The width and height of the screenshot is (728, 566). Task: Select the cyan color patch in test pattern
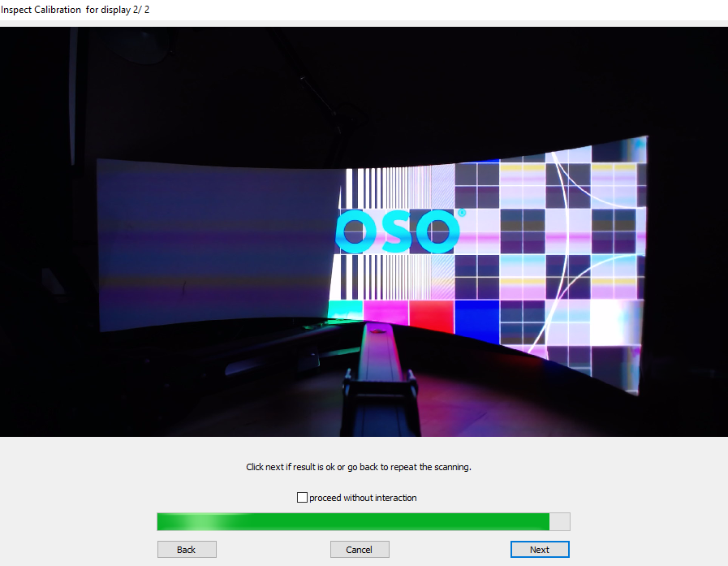click(x=346, y=311)
